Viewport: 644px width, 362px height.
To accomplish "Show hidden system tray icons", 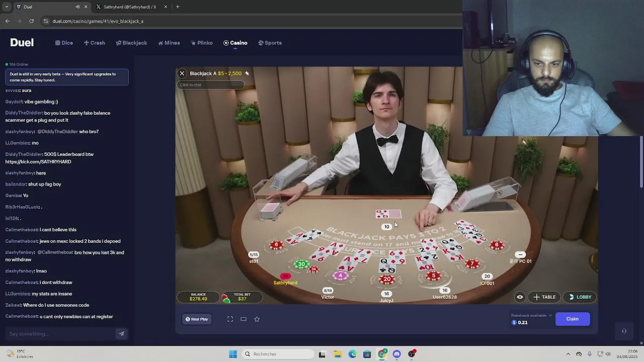I will click(x=568, y=354).
